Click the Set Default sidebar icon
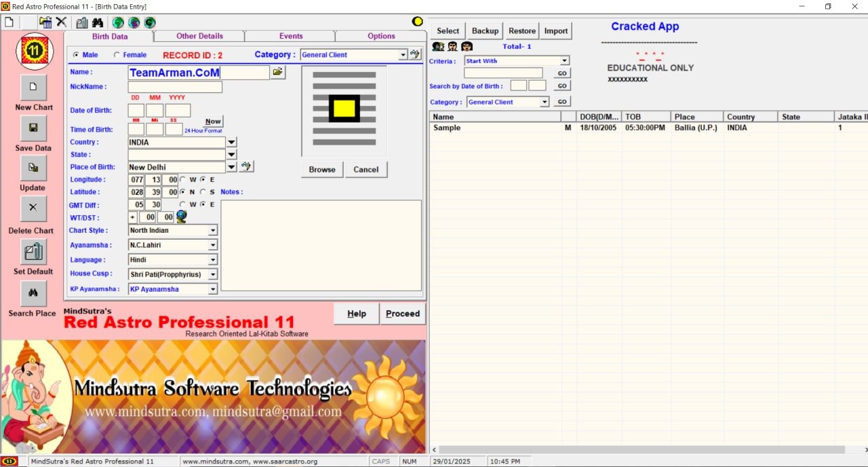 coord(33,252)
